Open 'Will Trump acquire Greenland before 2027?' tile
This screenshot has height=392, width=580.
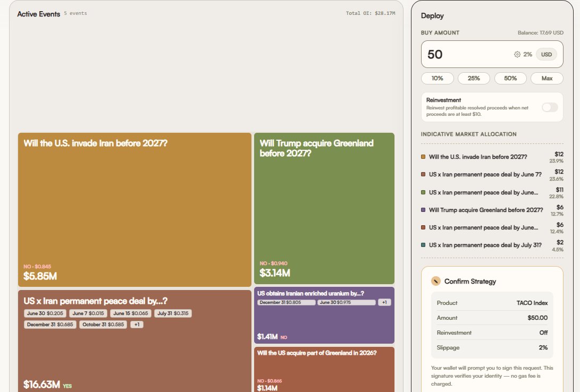[324, 208]
